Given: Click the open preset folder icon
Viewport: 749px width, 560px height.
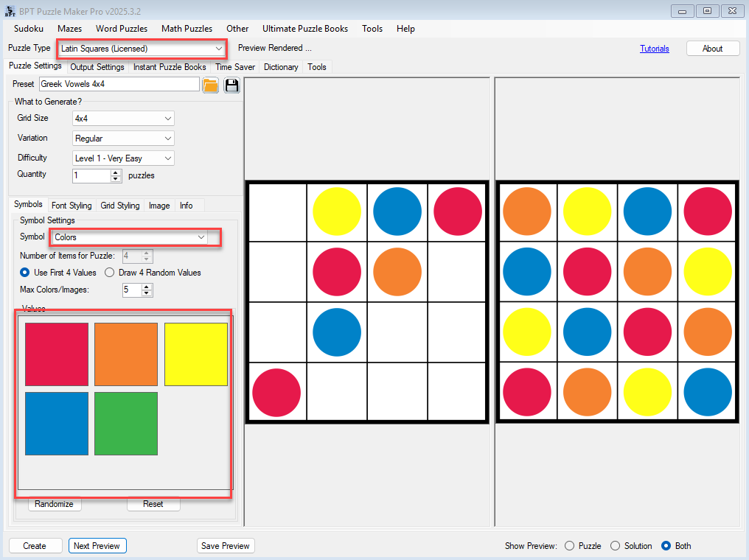Looking at the screenshot, I should pos(210,85).
